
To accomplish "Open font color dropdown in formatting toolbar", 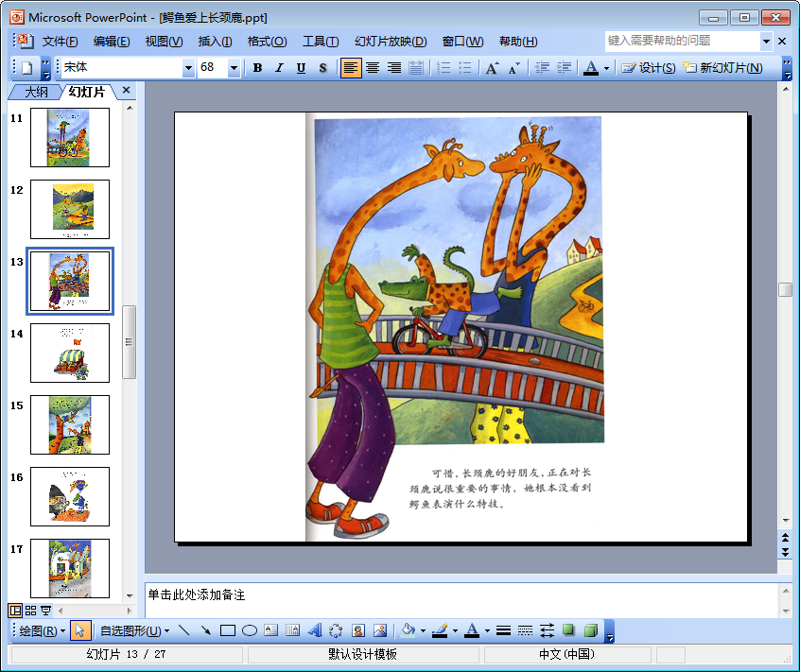I will point(606,68).
